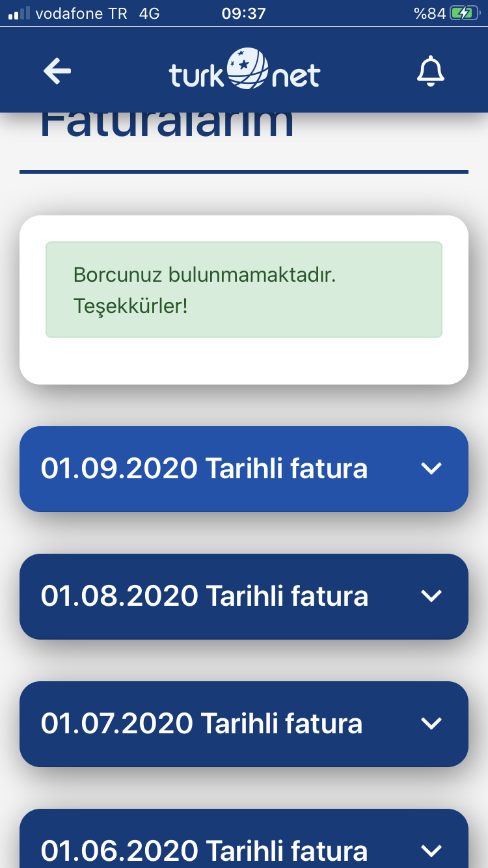Tap the 4G network indicator
Screen dimensions: 488x868
coord(149,13)
